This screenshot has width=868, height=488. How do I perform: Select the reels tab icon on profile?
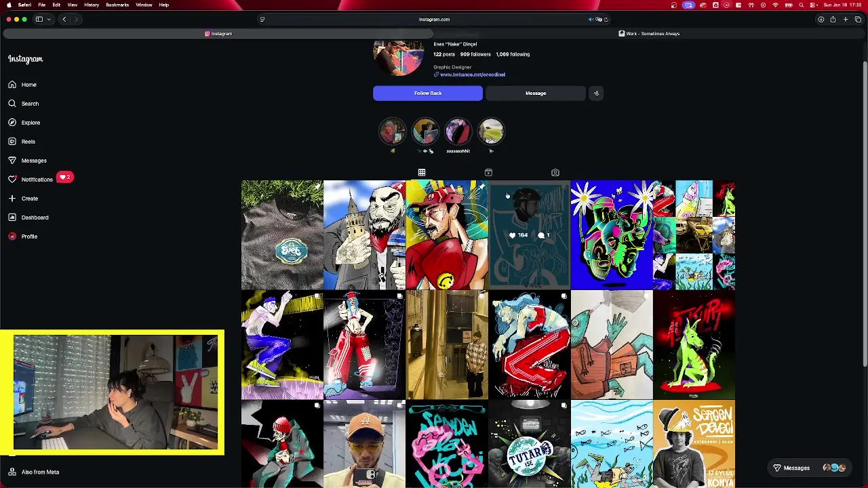(x=488, y=173)
